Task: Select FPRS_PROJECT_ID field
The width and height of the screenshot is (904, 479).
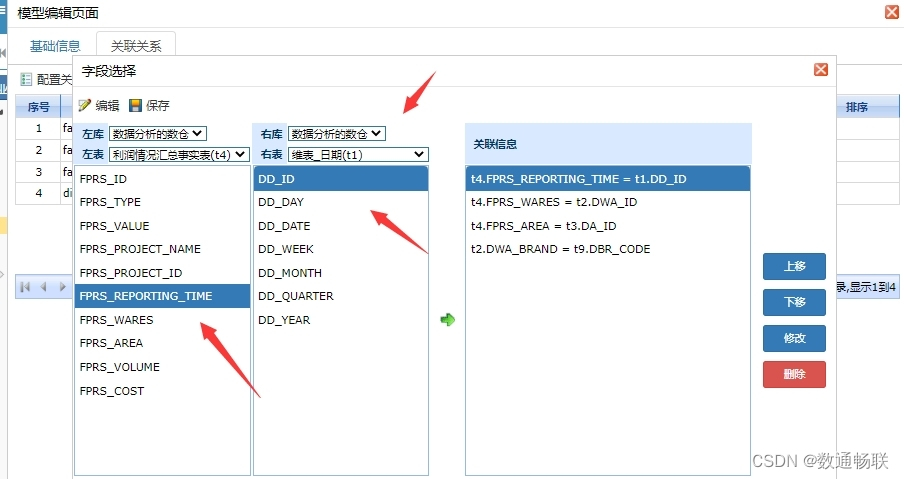Action: (163, 273)
